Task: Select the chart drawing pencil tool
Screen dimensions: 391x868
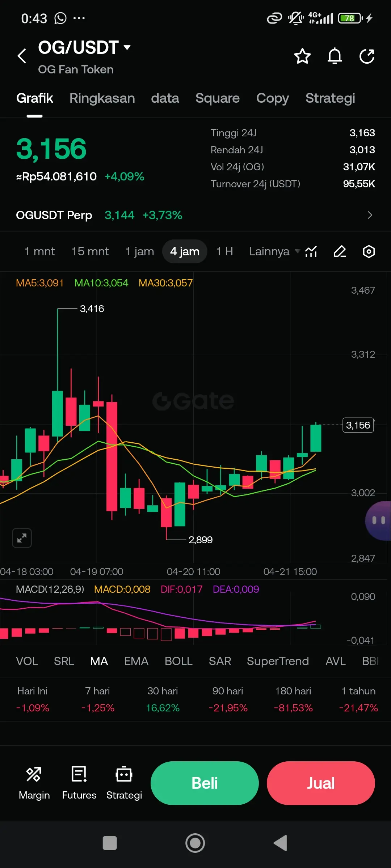Action: [x=340, y=251]
